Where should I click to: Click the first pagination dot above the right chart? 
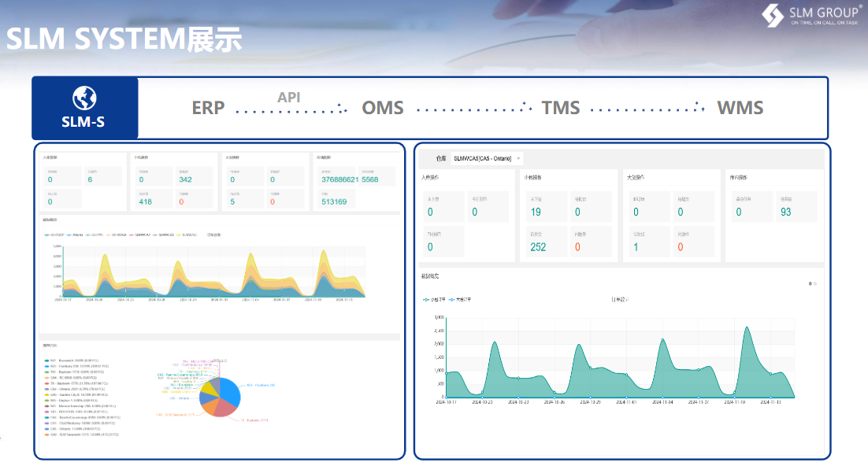[x=811, y=284]
